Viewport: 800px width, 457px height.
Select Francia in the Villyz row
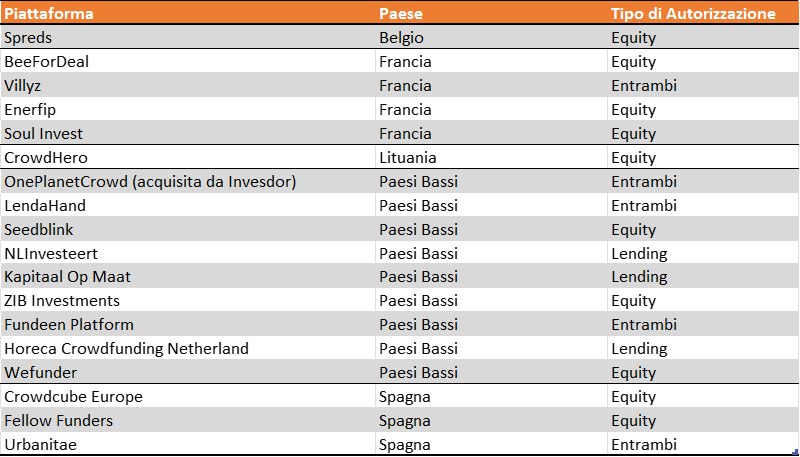405,86
